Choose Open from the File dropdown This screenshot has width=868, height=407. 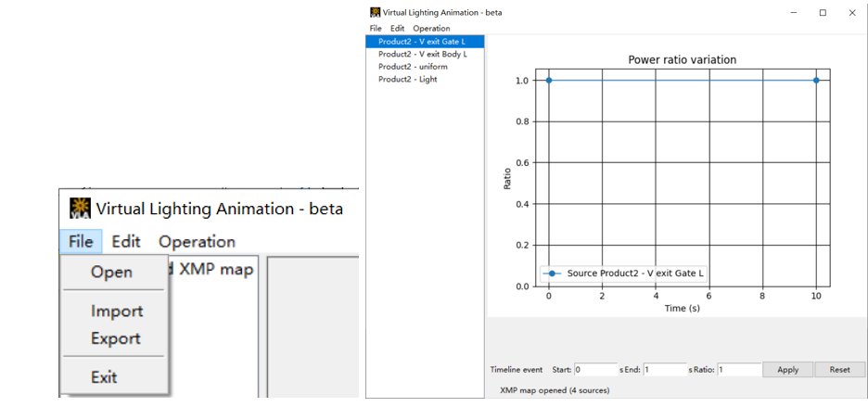(112, 273)
